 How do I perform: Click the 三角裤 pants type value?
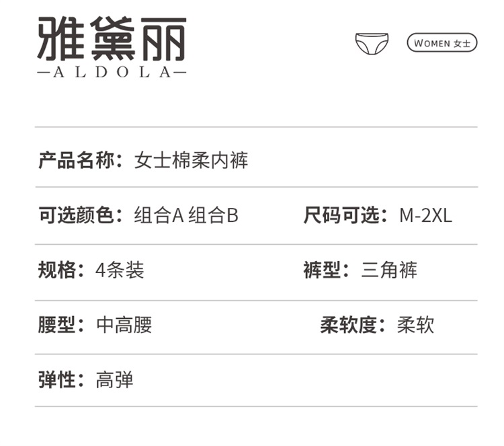click(389, 270)
